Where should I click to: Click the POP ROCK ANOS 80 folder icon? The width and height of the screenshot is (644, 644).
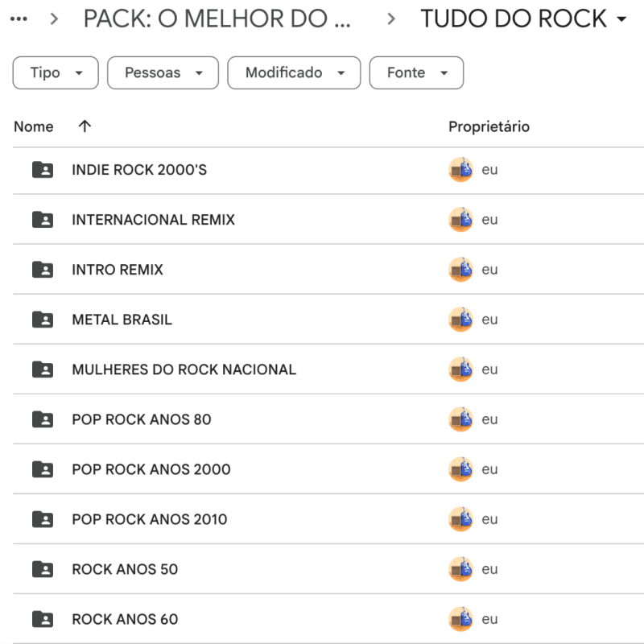click(43, 419)
